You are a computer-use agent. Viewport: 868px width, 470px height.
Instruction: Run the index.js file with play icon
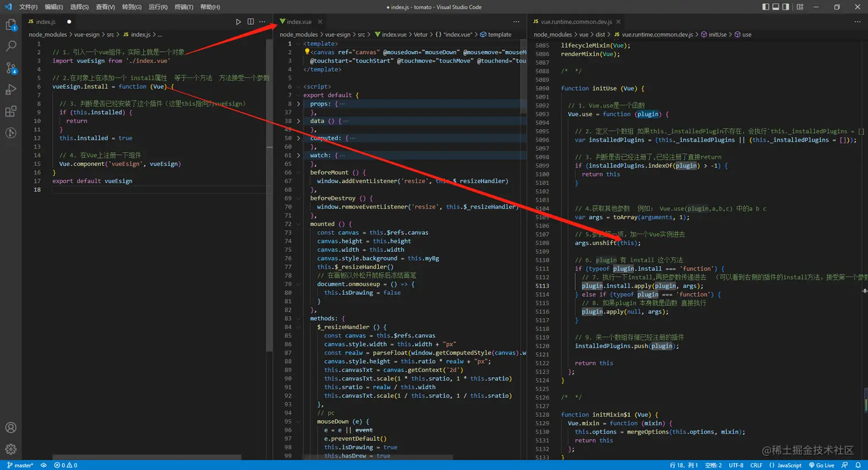pos(238,22)
